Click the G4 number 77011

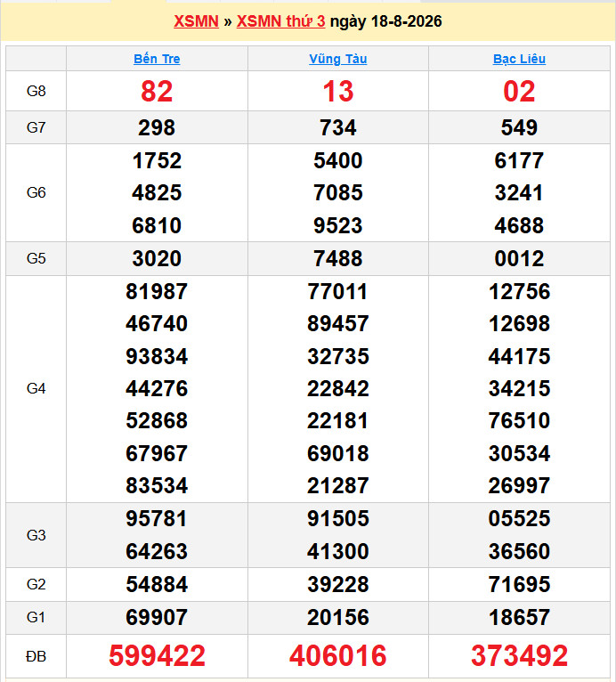(x=338, y=291)
